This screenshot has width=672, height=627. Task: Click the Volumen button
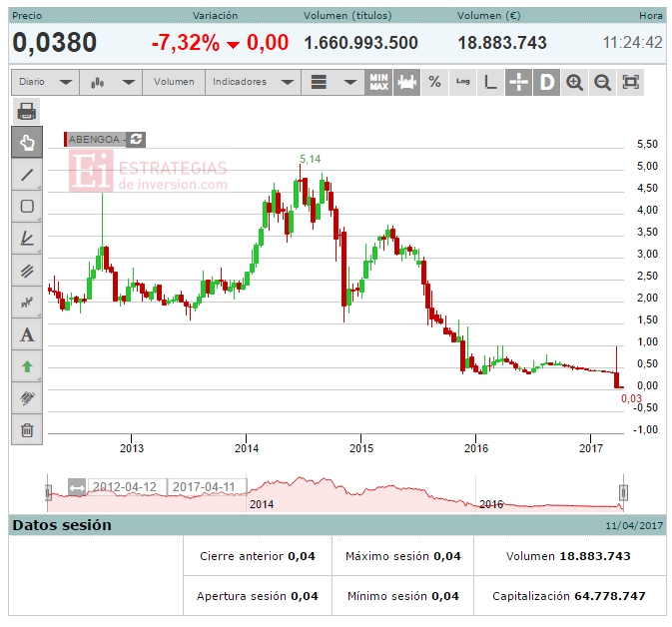point(174,82)
